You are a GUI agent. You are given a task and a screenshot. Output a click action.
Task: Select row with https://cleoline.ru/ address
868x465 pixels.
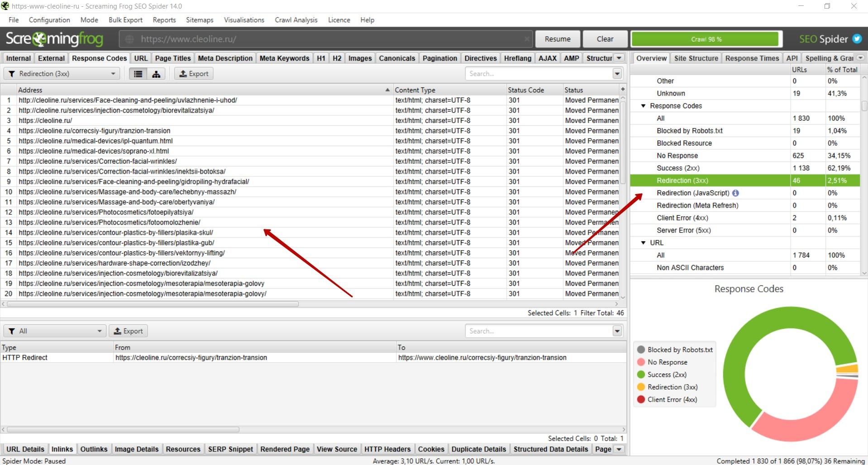(310, 121)
